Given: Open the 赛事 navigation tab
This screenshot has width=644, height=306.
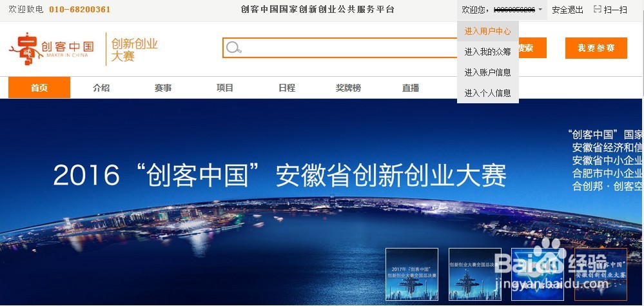Looking at the screenshot, I should pos(163,88).
